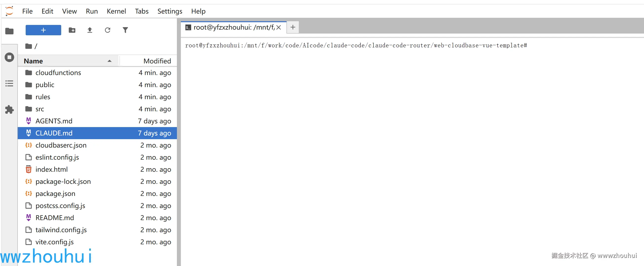Open the Extension Manager puzzle icon

click(x=9, y=110)
